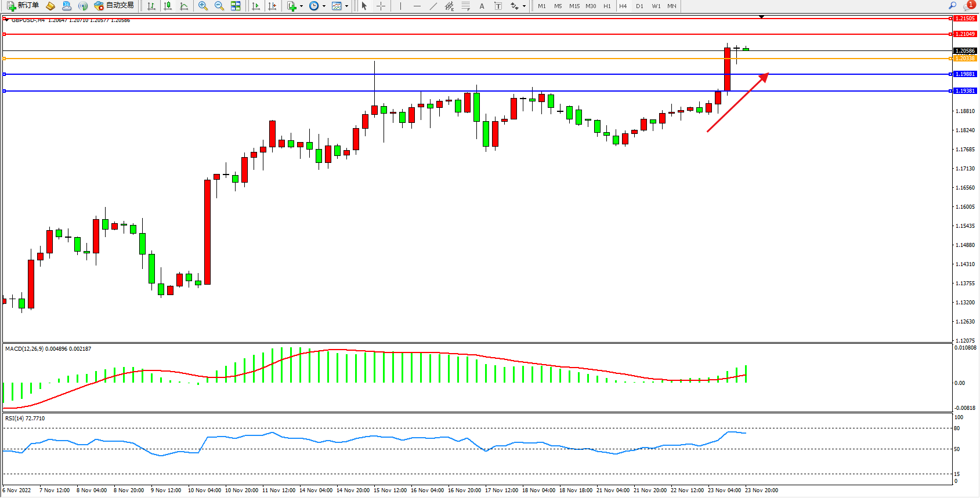Viewport: 980px width, 498px height.
Task: Switch chart to bar chart display
Action: 151,6
